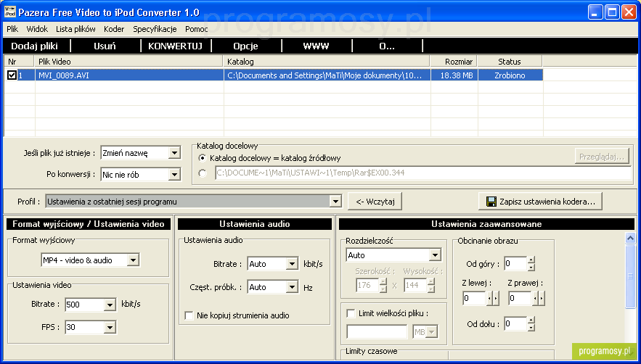Increase Od góry value with up arrow

tap(531, 260)
